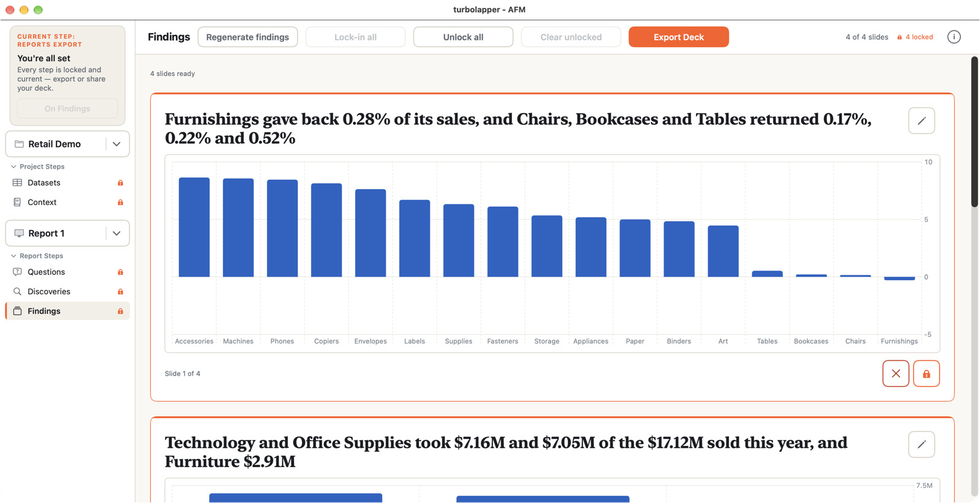Click the Export Deck button
This screenshot has height=503, width=980.
pyautogui.click(x=678, y=37)
